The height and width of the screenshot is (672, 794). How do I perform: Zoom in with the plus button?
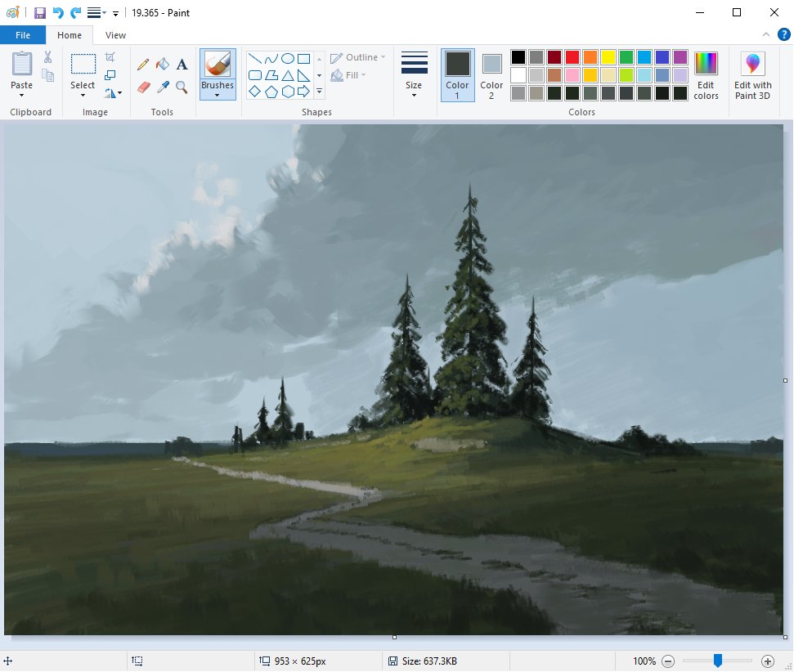[x=768, y=661]
